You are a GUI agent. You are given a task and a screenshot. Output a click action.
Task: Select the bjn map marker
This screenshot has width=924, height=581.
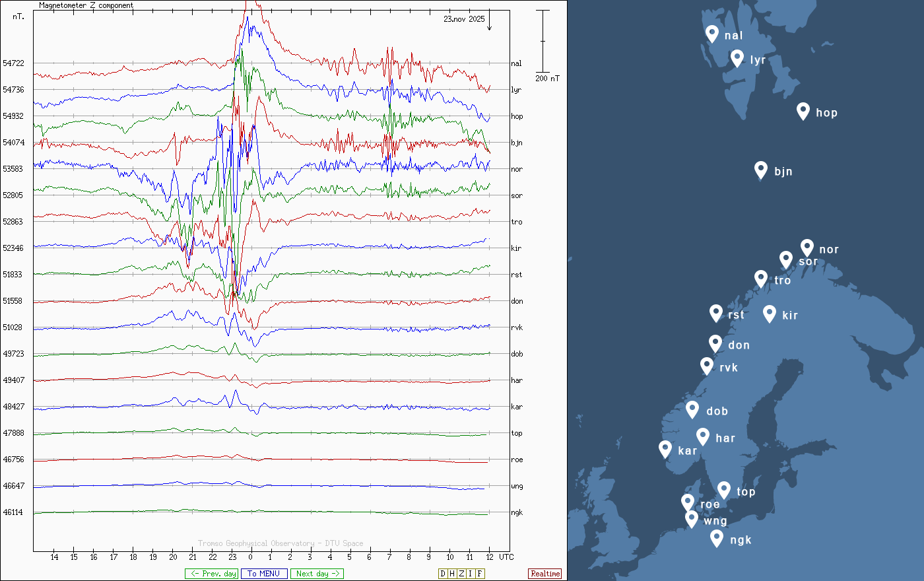761,170
